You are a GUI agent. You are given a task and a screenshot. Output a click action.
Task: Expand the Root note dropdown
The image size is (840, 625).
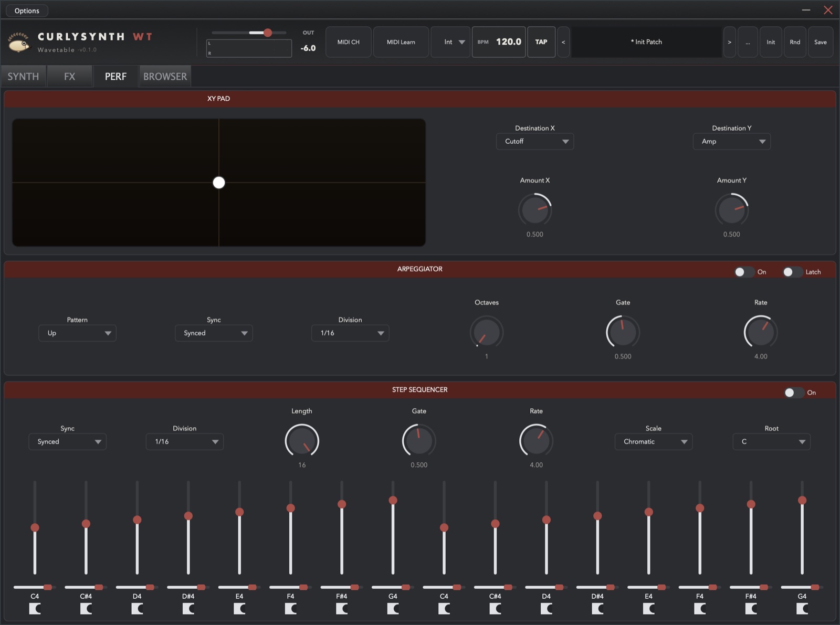tap(772, 442)
